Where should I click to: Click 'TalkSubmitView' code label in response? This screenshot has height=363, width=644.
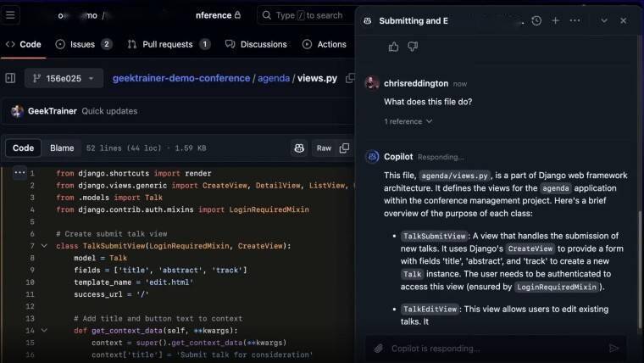pyautogui.click(x=435, y=237)
